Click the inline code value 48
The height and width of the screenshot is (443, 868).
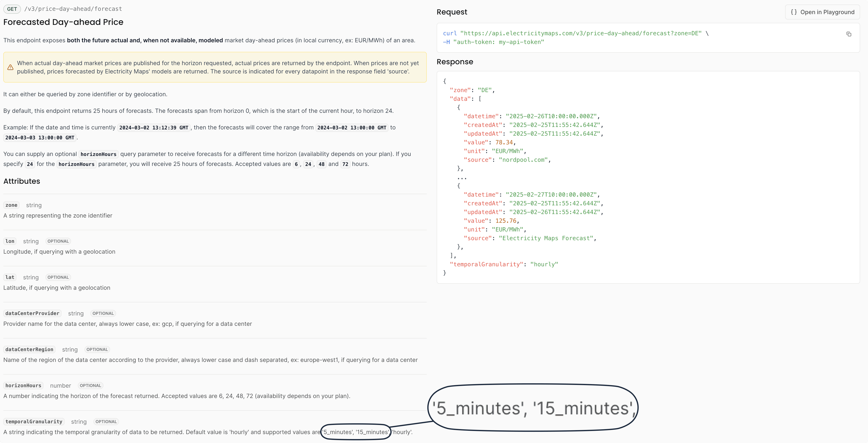tap(321, 164)
